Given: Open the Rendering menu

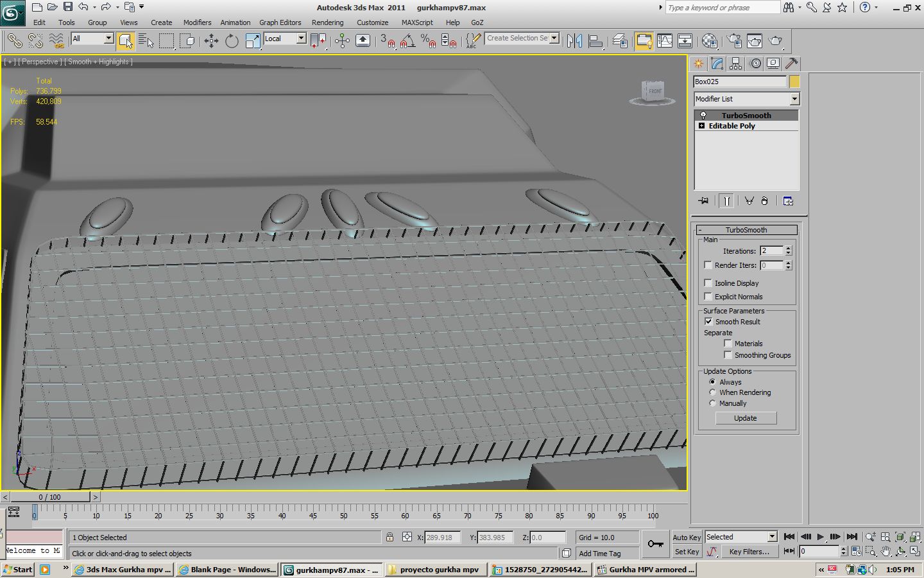Looking at the screenshot, I should [327, 22].
